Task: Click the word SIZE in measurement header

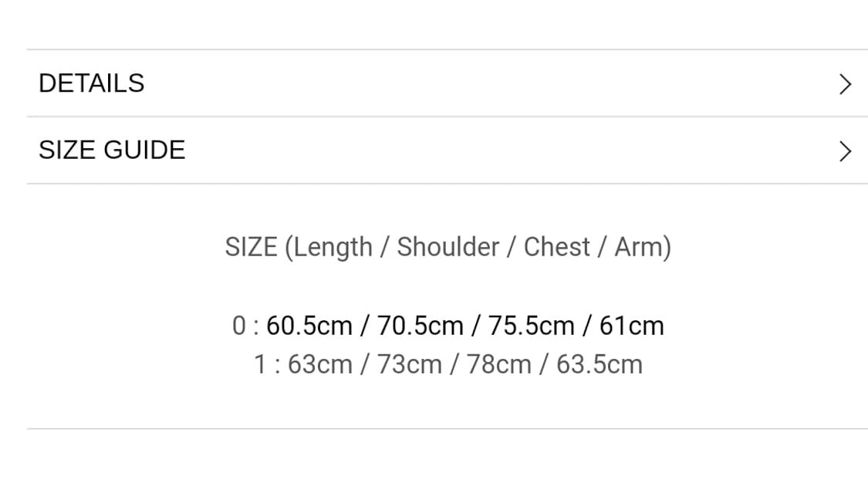Action: tap(251, 248)
